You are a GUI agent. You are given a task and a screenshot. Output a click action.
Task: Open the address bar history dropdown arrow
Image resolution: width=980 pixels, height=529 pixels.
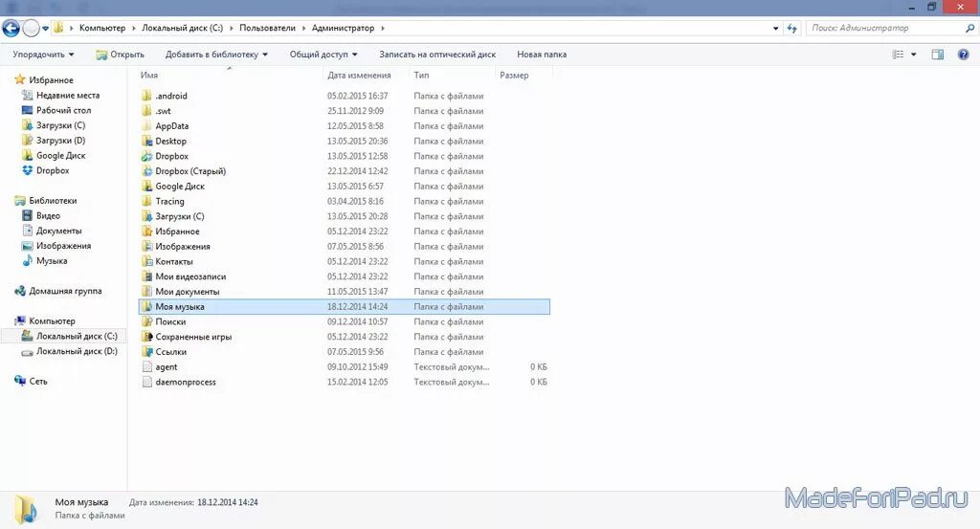point(775,28)
